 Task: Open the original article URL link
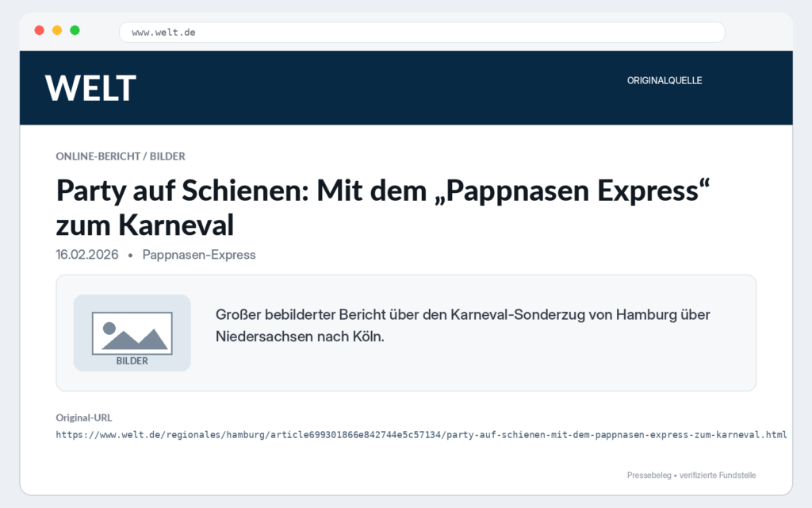click(421, 434)
